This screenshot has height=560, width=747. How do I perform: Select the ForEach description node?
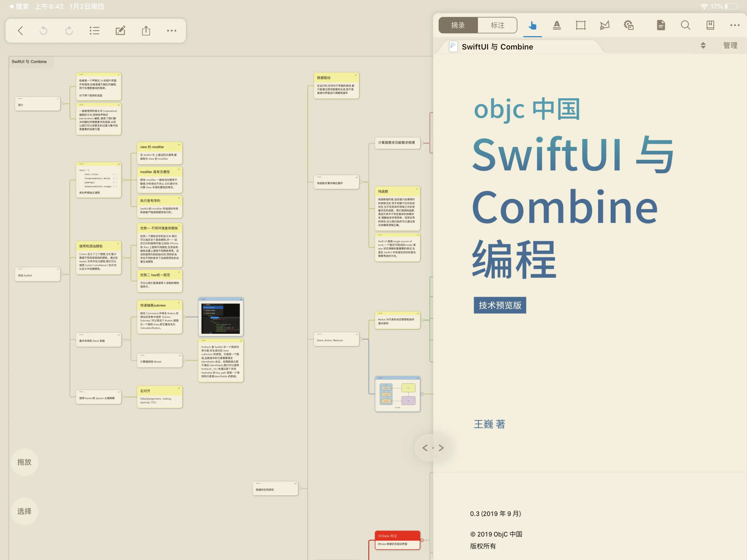coord(221,361)
